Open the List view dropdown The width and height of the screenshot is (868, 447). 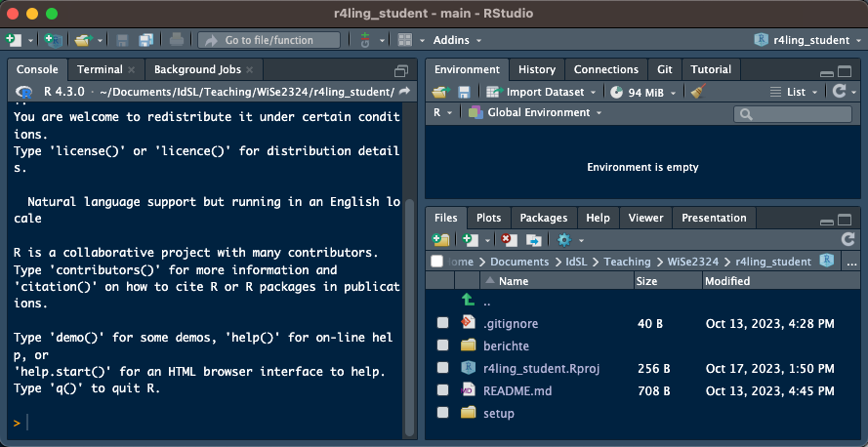coord(795,92)
